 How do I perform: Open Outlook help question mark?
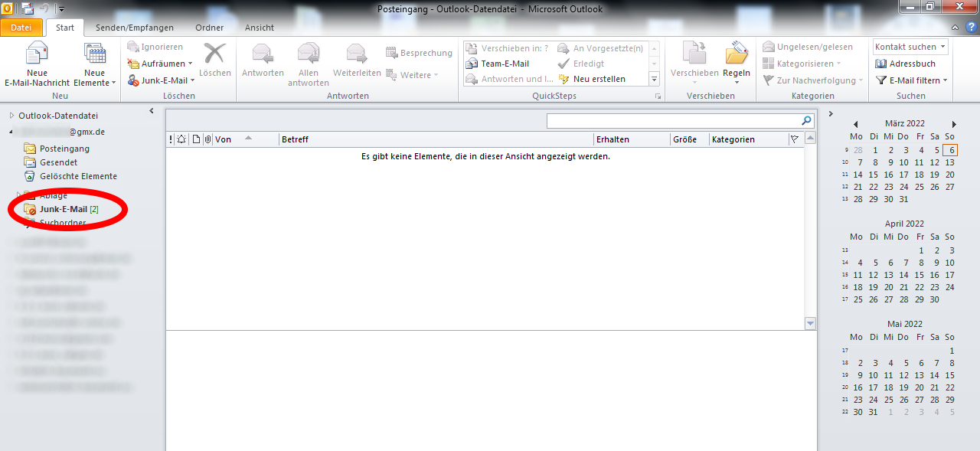pos(972,27)
